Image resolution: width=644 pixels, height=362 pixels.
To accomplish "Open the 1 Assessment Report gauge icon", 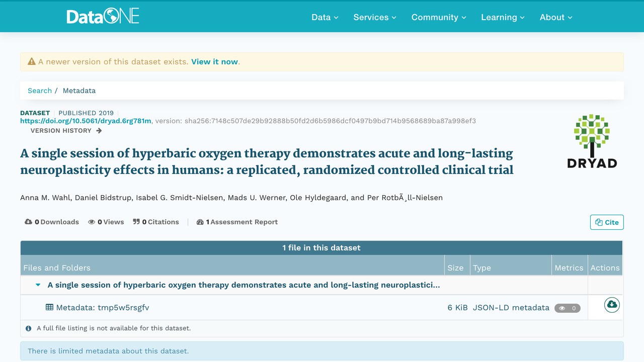I will click(x=200, y=222).
